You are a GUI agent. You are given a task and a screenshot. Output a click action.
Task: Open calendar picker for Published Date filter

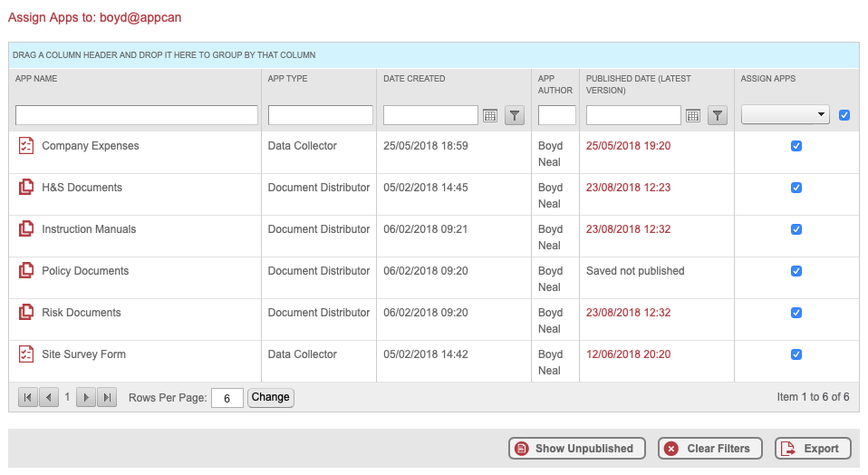pos(693,115)
